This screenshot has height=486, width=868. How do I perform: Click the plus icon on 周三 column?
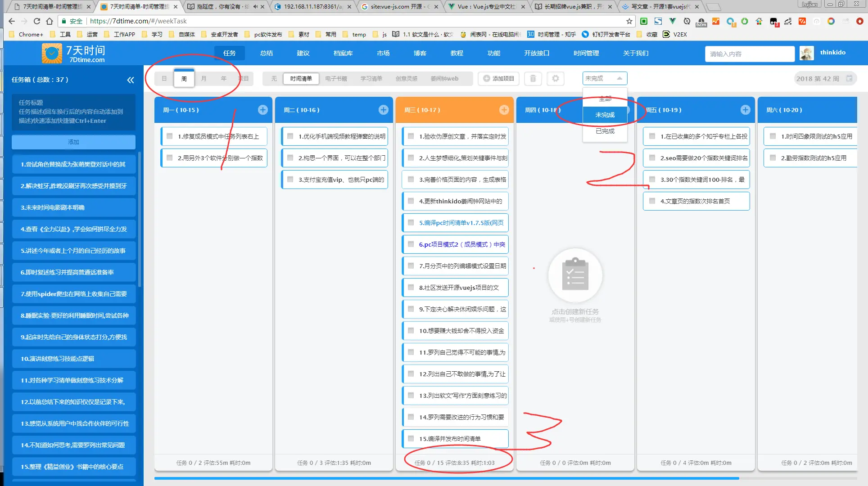tap(504, 110)
